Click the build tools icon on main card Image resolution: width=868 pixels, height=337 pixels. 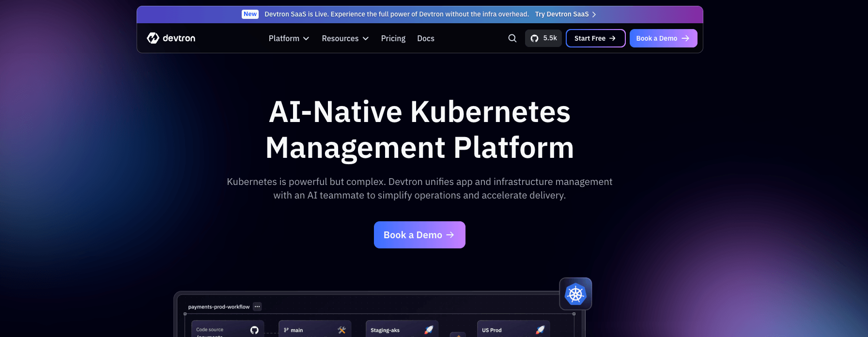(x=341, y=330)
